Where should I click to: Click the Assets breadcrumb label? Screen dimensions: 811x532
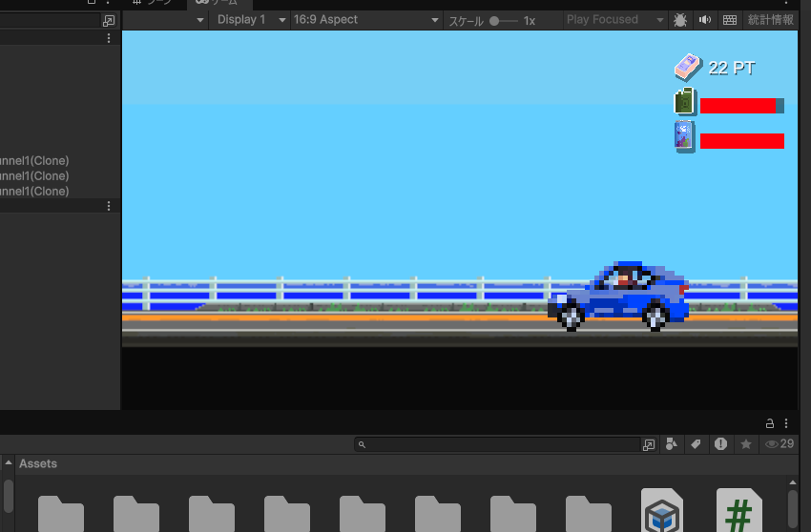click(38, 463)
